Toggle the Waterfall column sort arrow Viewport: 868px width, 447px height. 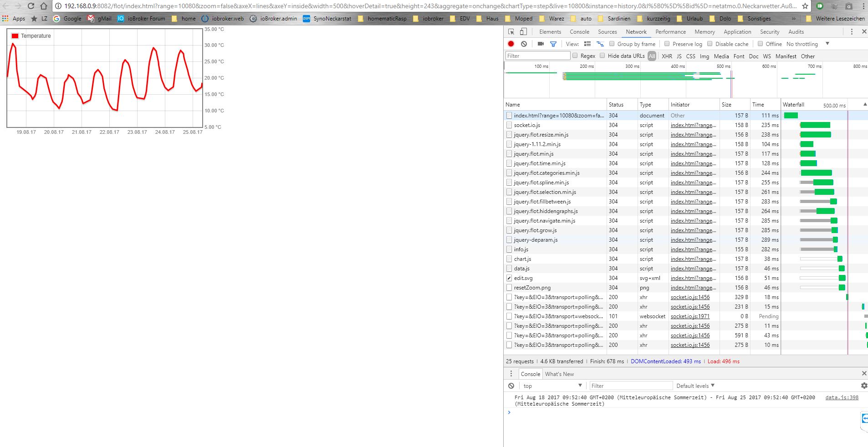pyautogui.click(x=865, y=105)
